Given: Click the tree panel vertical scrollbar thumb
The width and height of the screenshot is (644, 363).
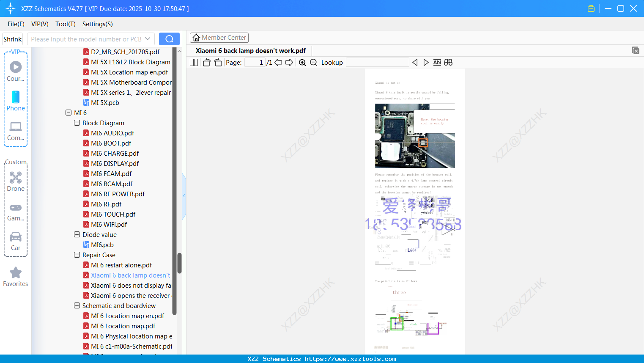Looking at the screenshot, I should pos(179,263).
